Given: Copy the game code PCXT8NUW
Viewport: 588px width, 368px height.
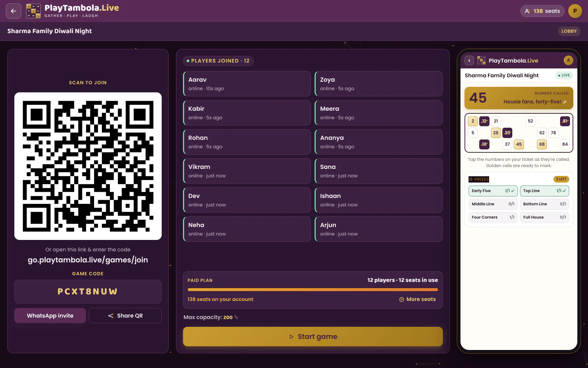Looking at the screenshot, I should (88, 291).
